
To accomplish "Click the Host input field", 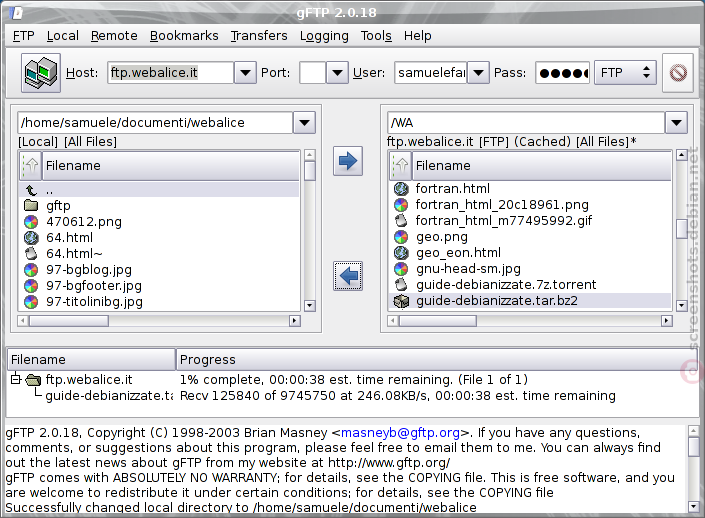I will (170, 73).
